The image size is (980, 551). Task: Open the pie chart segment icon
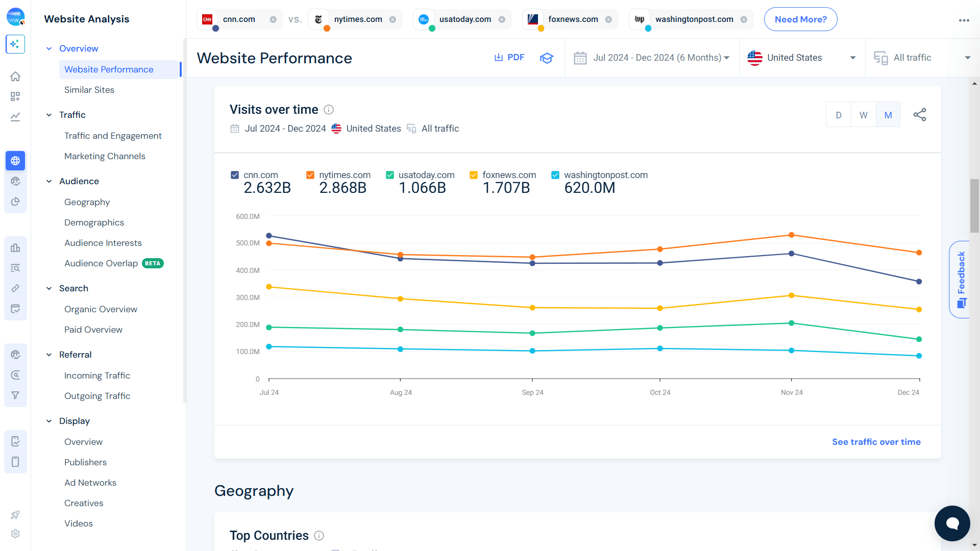point(15,202)
